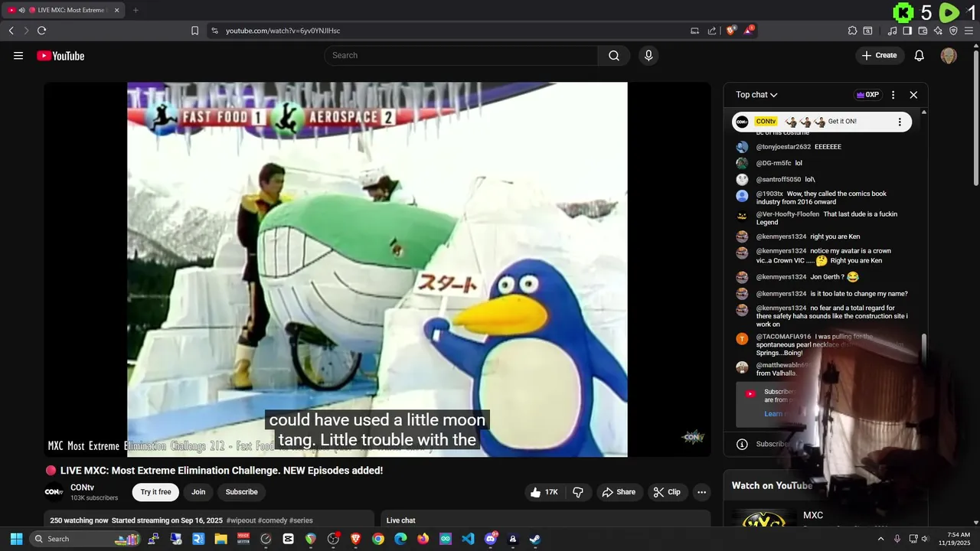Click @Ver-Hoofty-Floofen chat username
This screenshot has height=551, width=980.
point(788,214)
